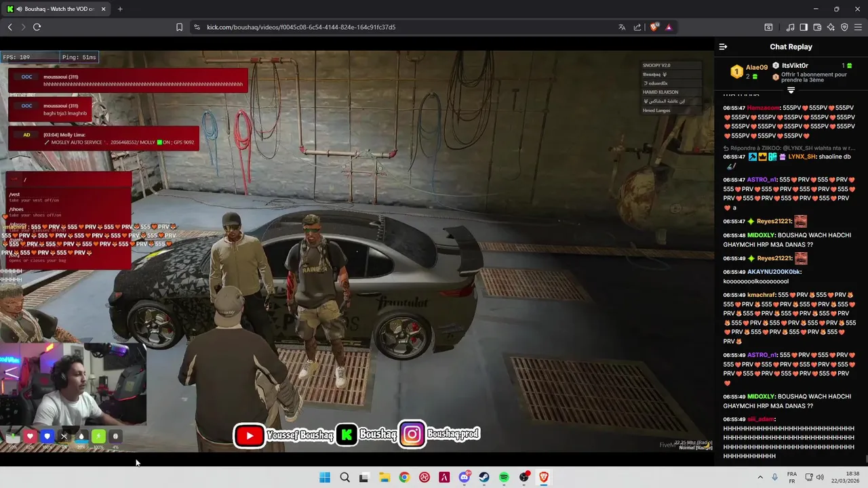This screenshot has width=868, height=488.
Task: Open Brave VPN shield icon
Action: click(844, 27)
